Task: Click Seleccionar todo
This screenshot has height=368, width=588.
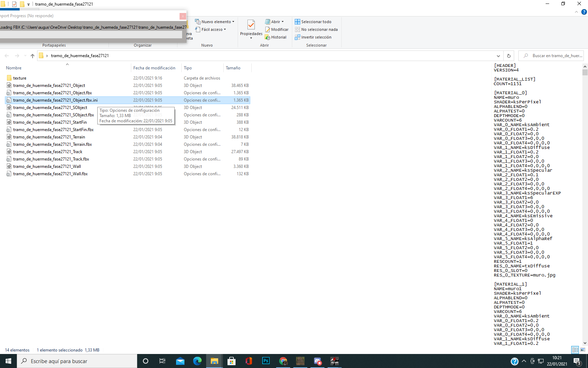Action: [313, 22]
